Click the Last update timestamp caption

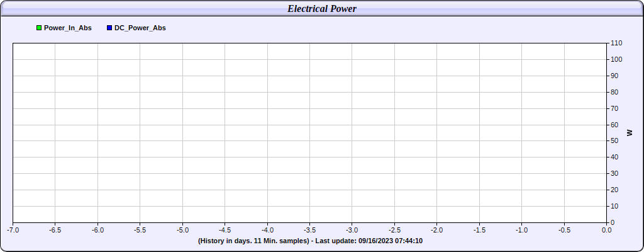click(310, 241)
